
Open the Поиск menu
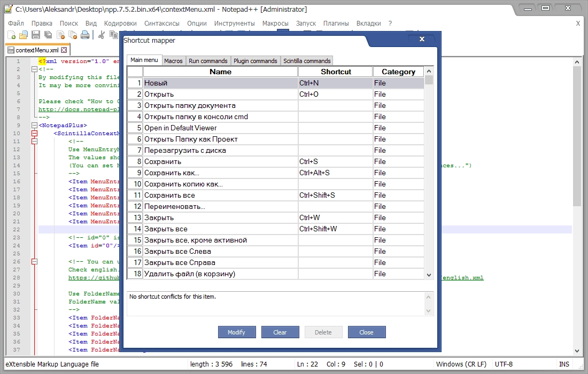pyautogui.click(x=69, y=23)
